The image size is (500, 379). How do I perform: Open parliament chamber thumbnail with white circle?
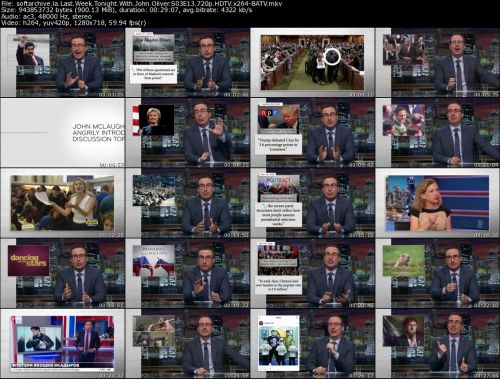312,62
